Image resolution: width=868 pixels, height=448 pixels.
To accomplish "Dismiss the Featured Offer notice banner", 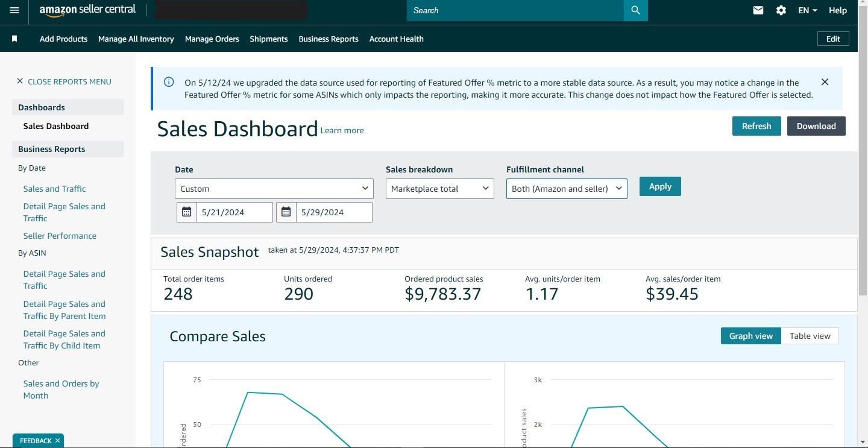I will pos(825,82).
